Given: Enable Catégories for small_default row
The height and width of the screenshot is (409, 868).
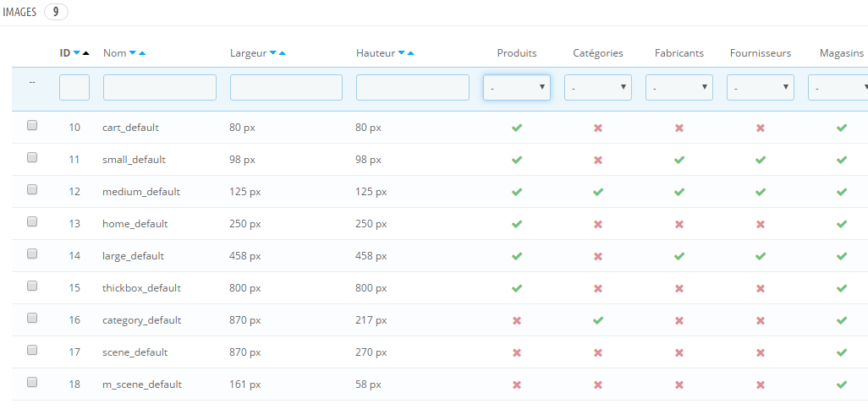Looking at the screenshot, I should pyautogui.click(x=598, y=160).
